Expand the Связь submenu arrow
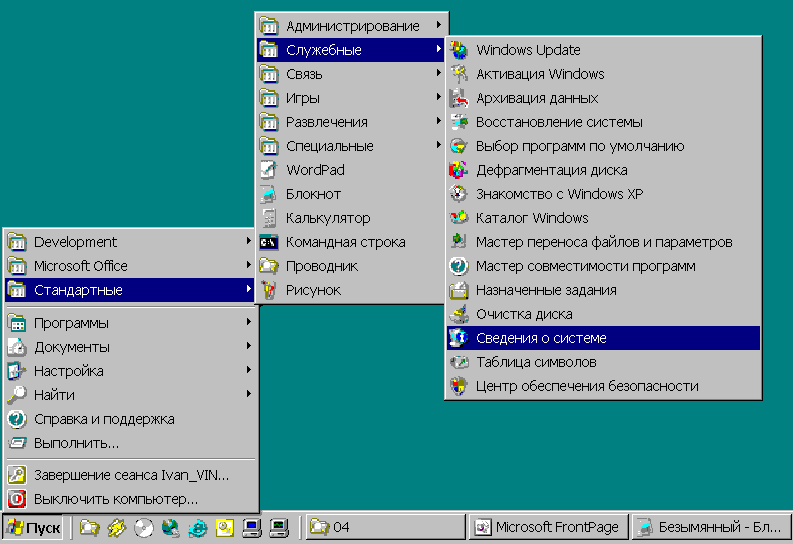 click(438, 73)
